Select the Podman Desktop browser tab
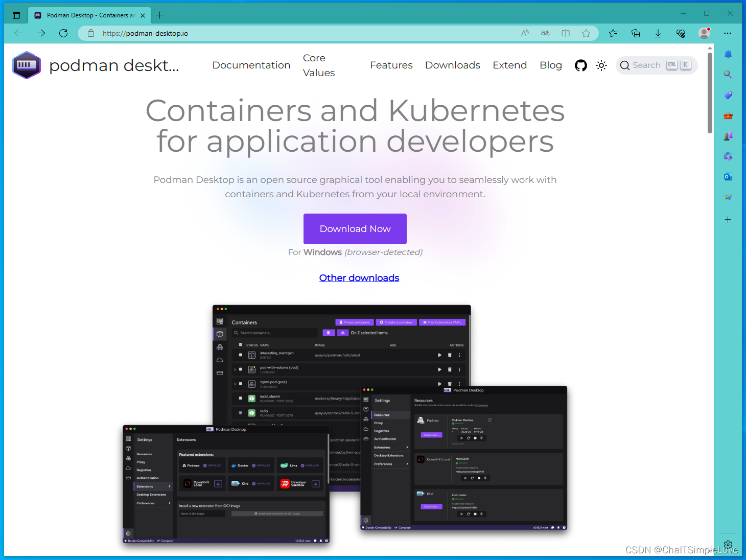Viewport: 746px width, 560px height. point(90,15)
